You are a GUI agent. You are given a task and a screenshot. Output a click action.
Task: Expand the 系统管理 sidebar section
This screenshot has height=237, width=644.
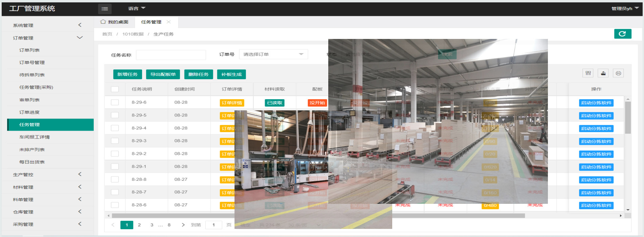click(48, 25)
